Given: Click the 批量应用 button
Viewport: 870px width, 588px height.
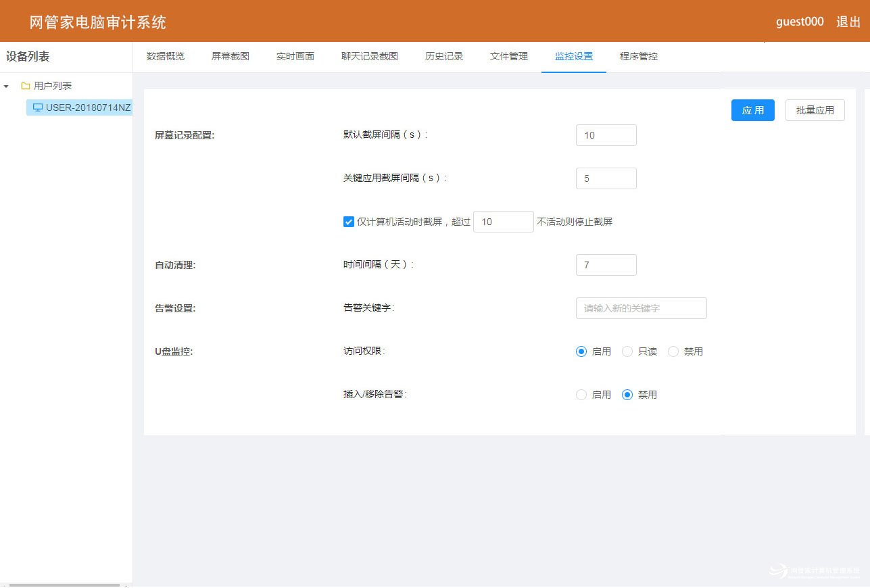Looking at the screenshot, I should pyautogui.click(x=815, y=110).
